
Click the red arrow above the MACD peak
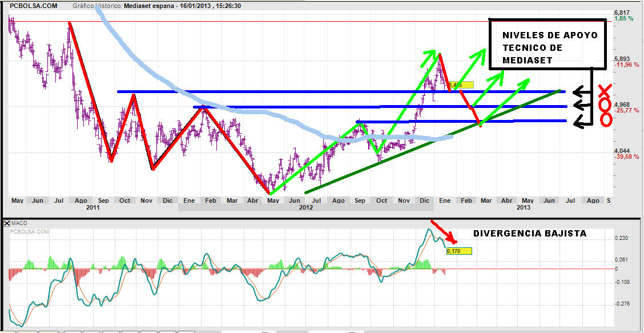[444, 231]
